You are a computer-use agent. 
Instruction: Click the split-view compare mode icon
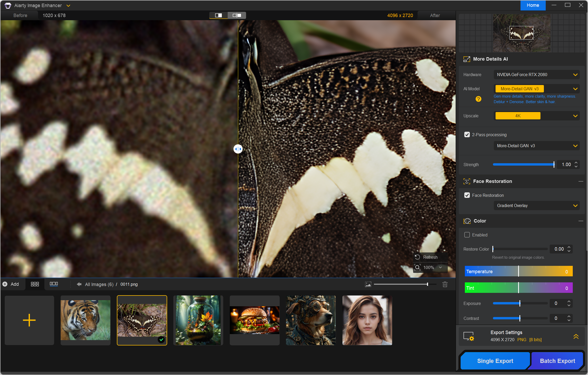point(218,15)
